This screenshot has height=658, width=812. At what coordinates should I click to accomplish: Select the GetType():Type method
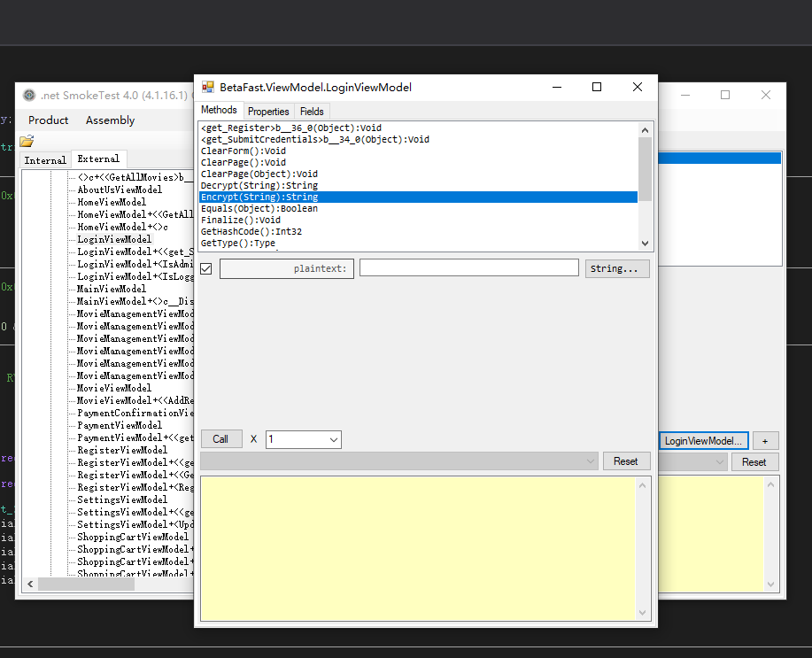pos(419,243)
